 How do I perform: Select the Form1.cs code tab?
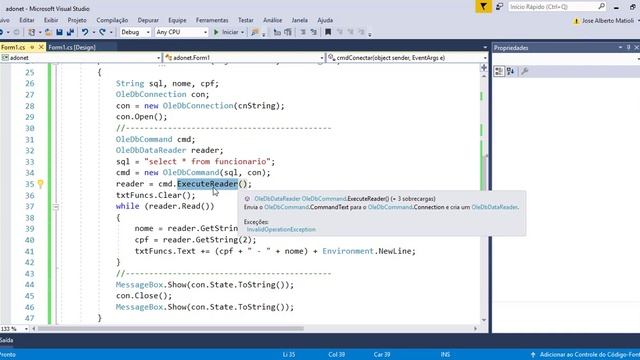pos(13,47)
